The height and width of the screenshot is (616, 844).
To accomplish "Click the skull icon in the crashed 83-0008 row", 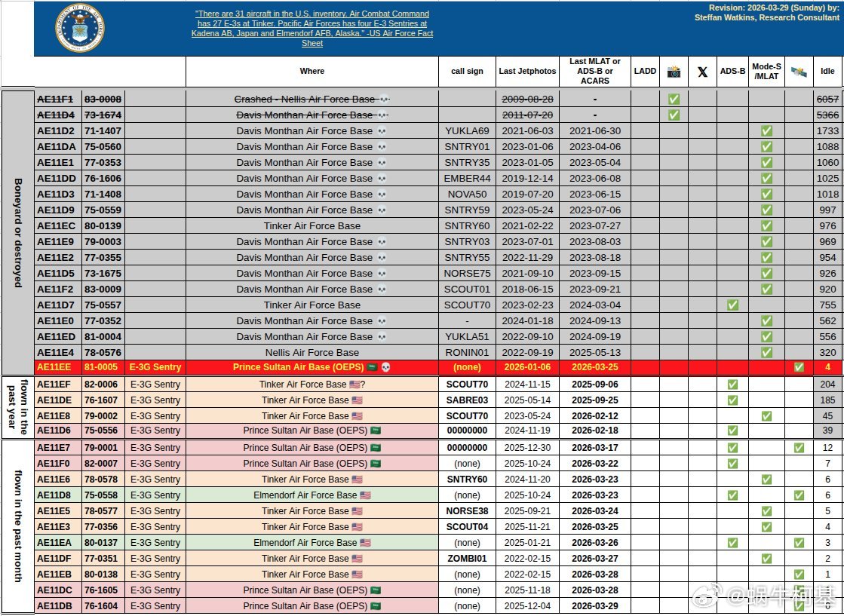I will click(384, 100).
